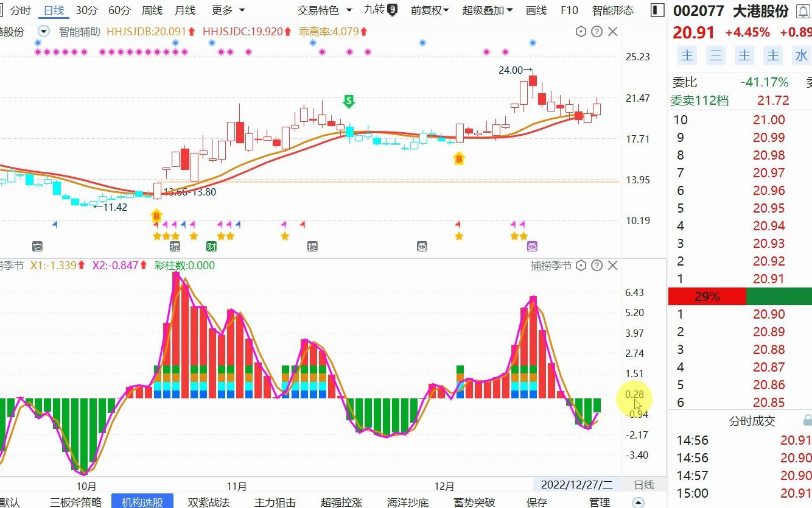812x508 pixels.
Task: Switch to the 月线 monthly chart
Action: [x=185, y=10]
